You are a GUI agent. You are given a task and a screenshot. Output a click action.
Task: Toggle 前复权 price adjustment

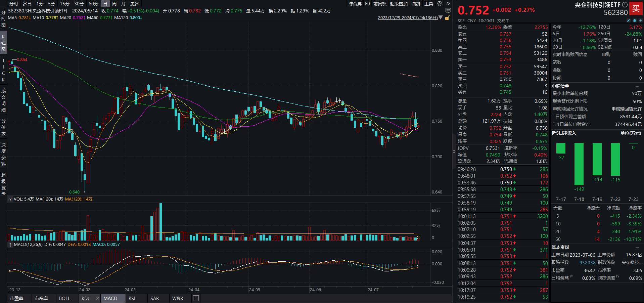click(x=380, y=4)
